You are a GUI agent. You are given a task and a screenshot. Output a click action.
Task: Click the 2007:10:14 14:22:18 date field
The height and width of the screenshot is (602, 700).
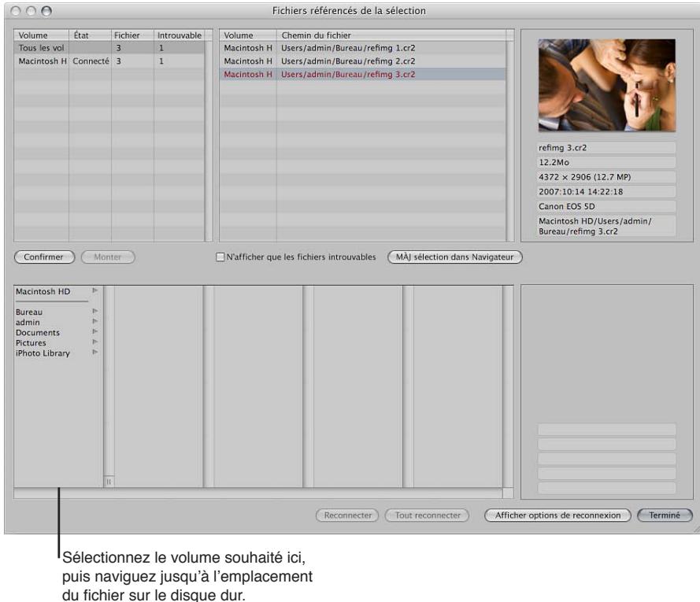tap(607, 192)
